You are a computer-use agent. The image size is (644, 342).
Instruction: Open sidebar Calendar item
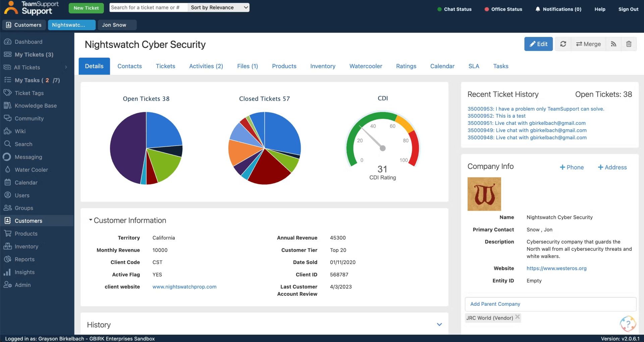[26, 183]
